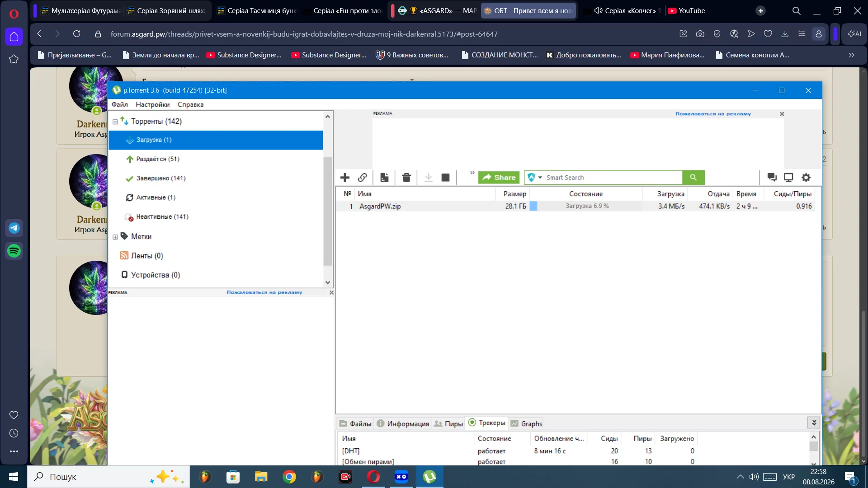Click the AsgardPW.zip download progress bar
Viewport: 868px width, 488px height.
(585, 206)
